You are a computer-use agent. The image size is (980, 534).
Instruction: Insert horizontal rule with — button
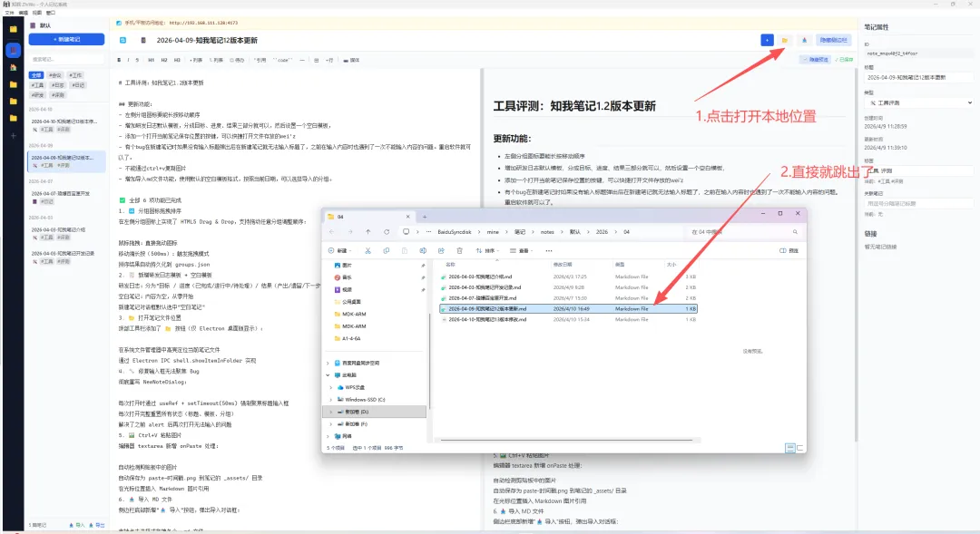[302, 61]
